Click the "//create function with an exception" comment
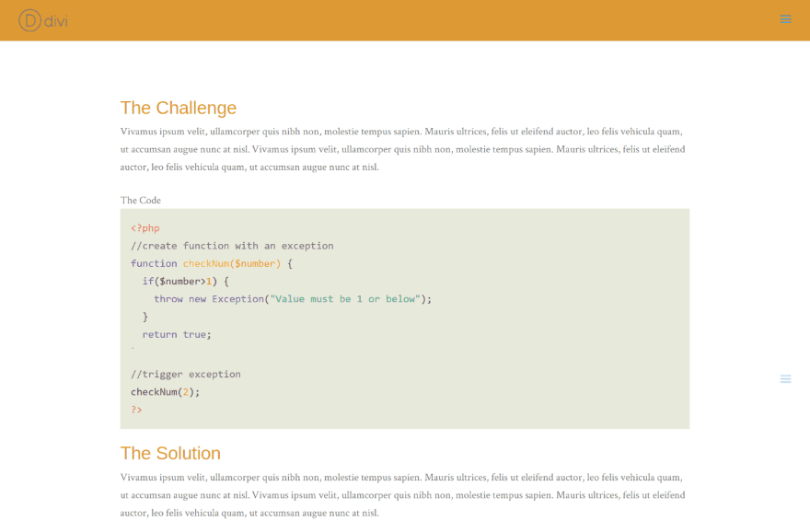This screenshot has height=532, width=810. pos(232,246)
